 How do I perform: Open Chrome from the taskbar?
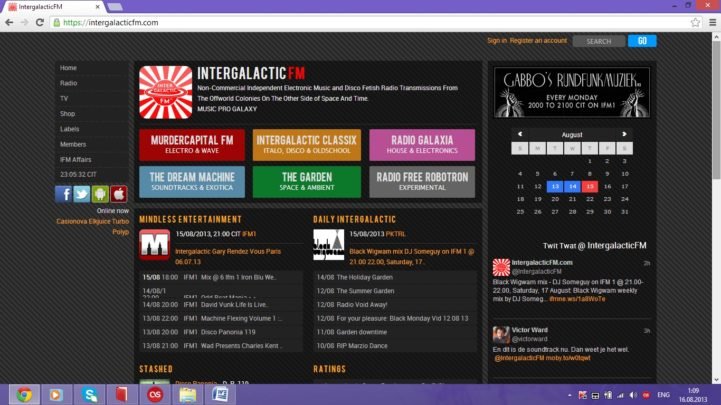pyautogui.click(x=24, y=394)
